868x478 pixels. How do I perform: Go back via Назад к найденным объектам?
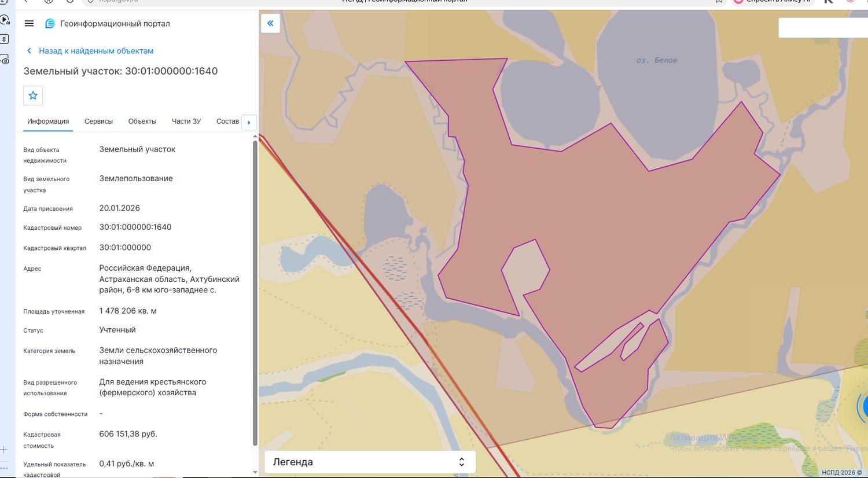pyautogui.click(x=96, y=51)
